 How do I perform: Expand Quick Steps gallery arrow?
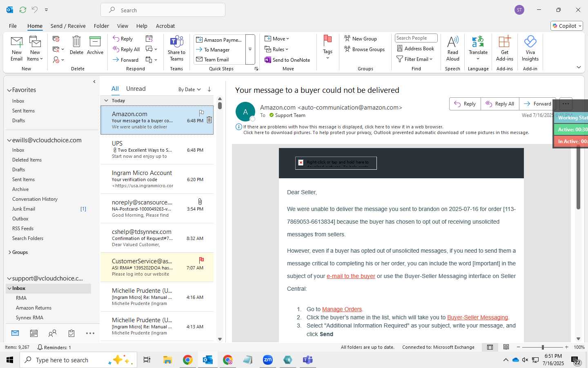pyautogui.click(x=250, y=49)
